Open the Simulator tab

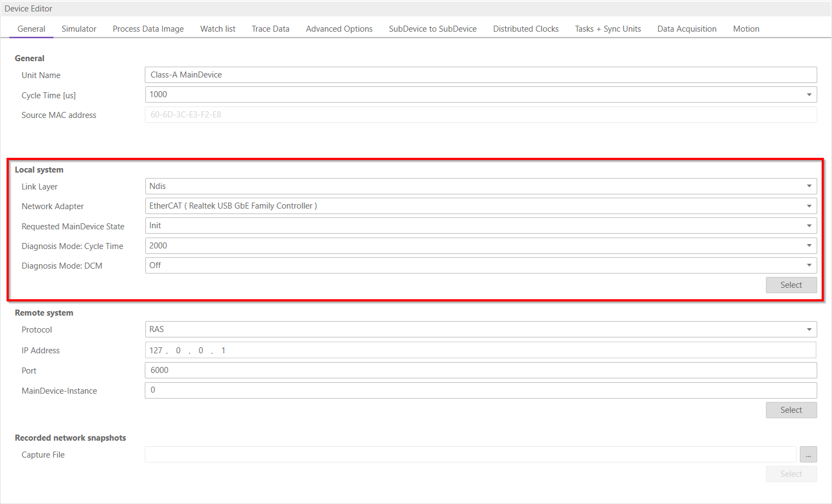click(79, 29)
